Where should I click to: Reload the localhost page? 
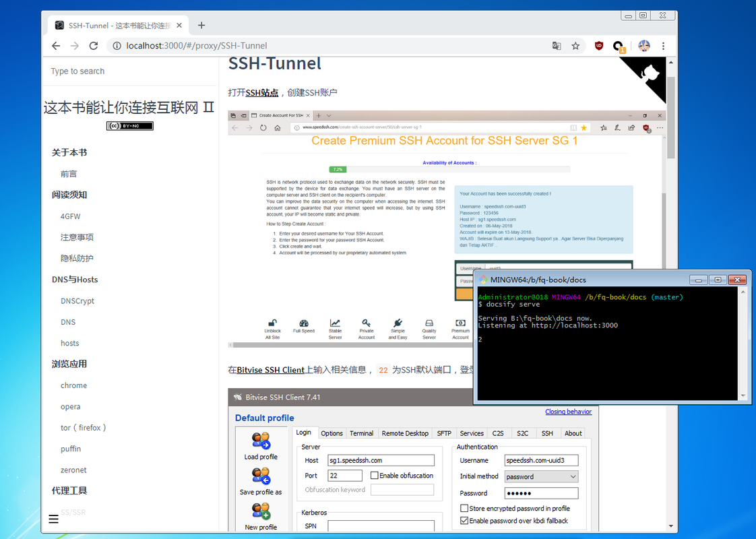[94, 46]
